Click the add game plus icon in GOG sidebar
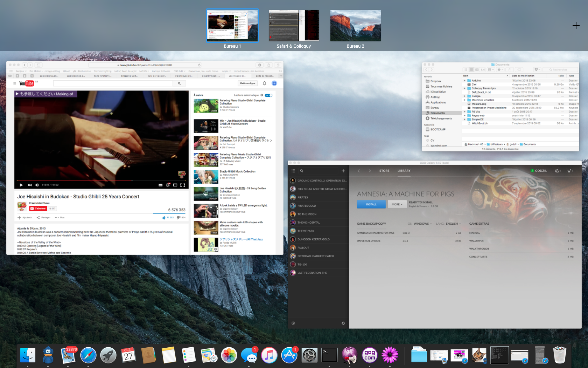The width and height of the screenshot is (588, 368). point(343,171)
